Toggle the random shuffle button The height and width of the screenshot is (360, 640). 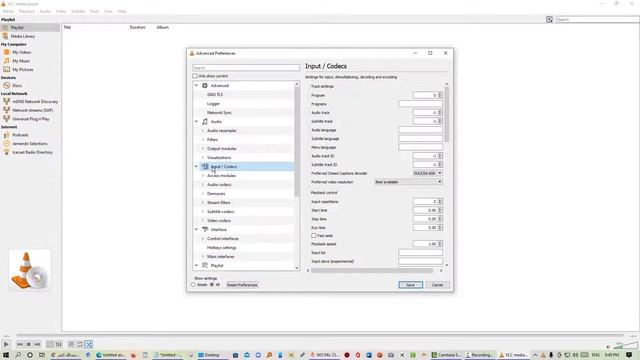tap(89, 344)
